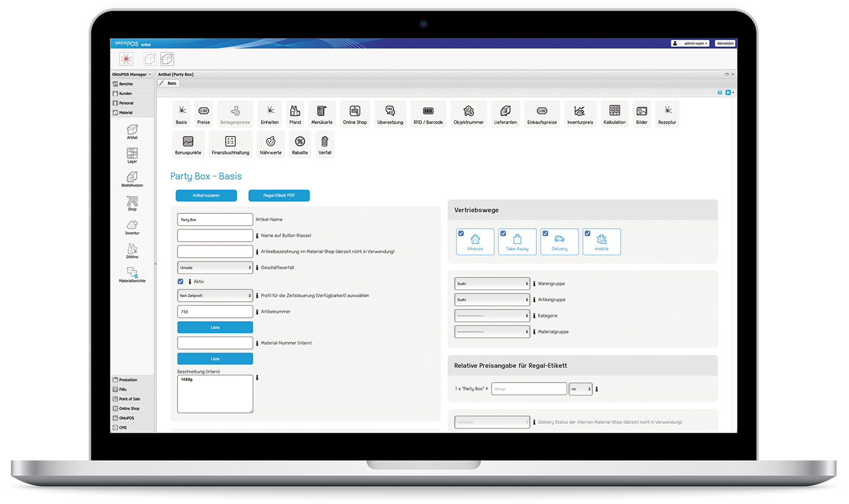
Task: Generate the Regal-Etikett PDF
Action: [x=279, y=195]
